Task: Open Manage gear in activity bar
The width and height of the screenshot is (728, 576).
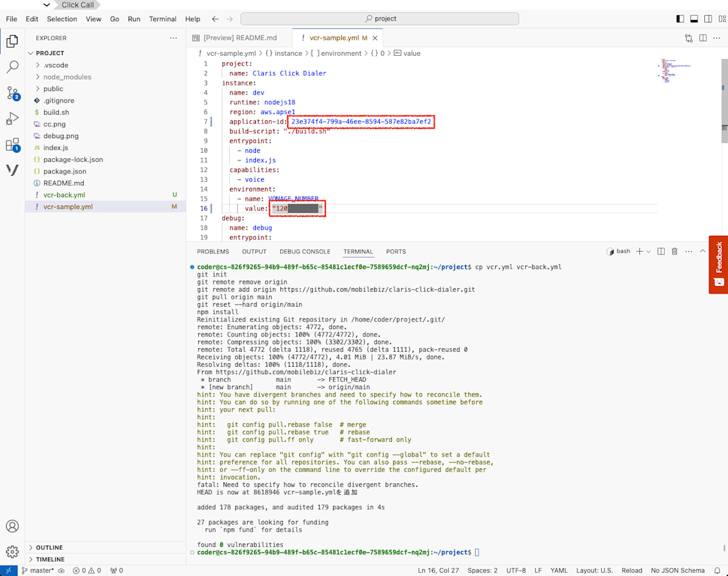Action: (12, 552)
